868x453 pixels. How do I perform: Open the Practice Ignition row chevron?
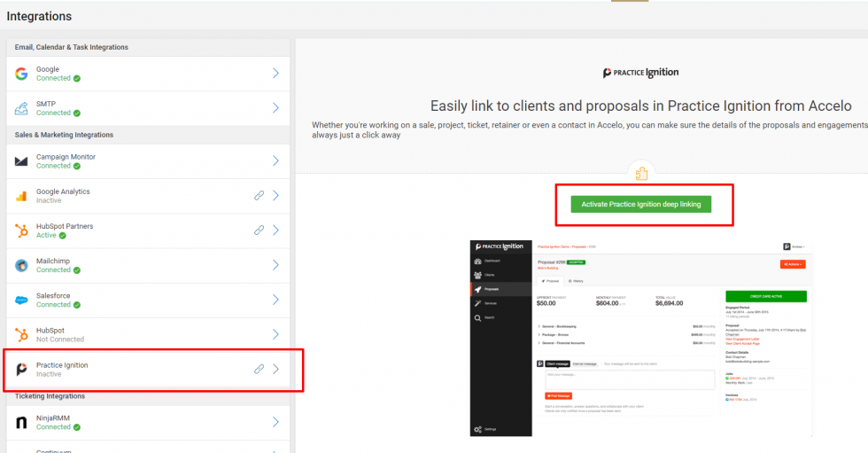point(275,370)
